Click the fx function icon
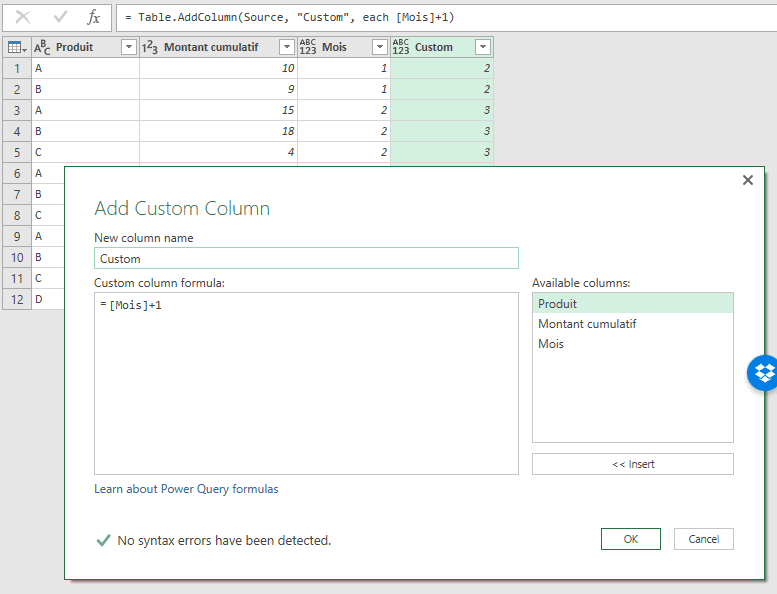 (94, 17)
